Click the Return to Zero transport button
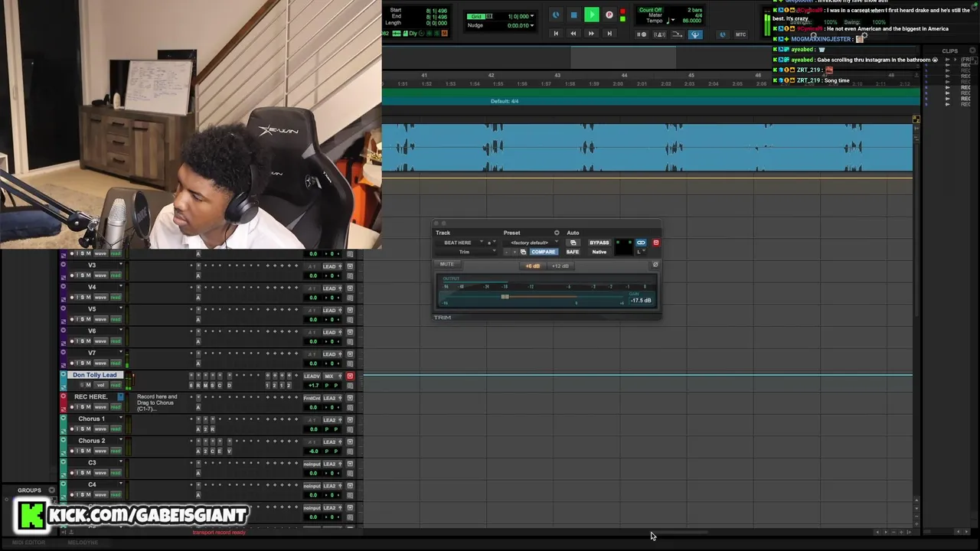Screen dimensions: 980x551 click(x=556, y=34)
